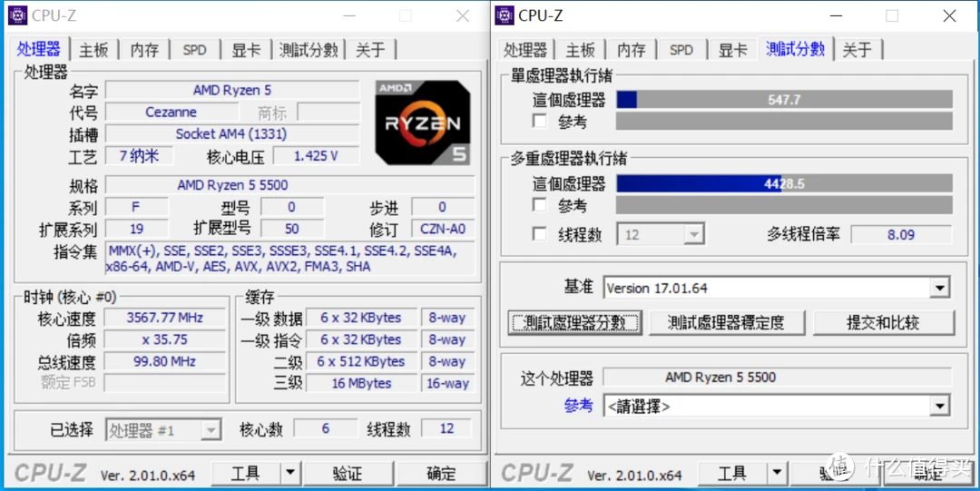Switch to SPD tab in the left window
The width and height of the screenshot is (980, 491).
(x=194, y=50)
